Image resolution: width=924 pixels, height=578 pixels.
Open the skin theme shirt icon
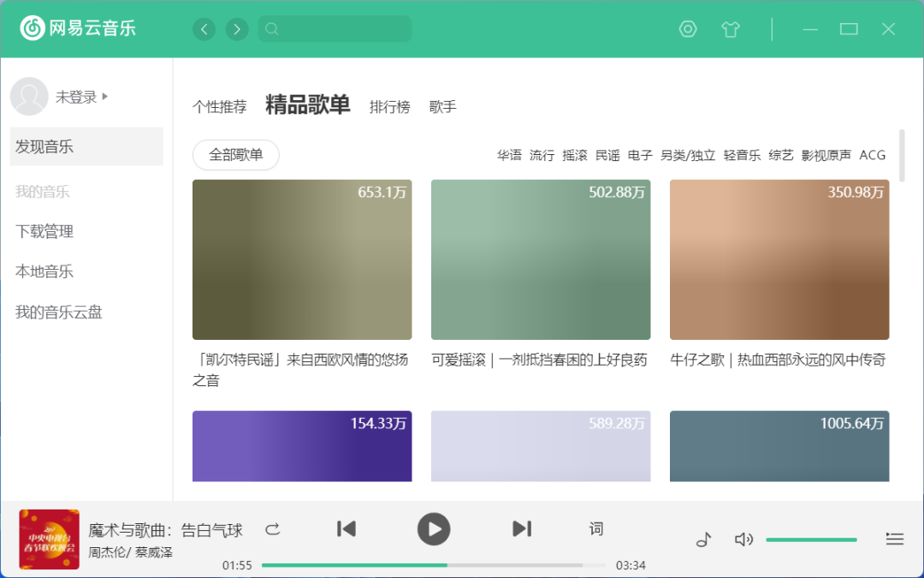point(730,29)
